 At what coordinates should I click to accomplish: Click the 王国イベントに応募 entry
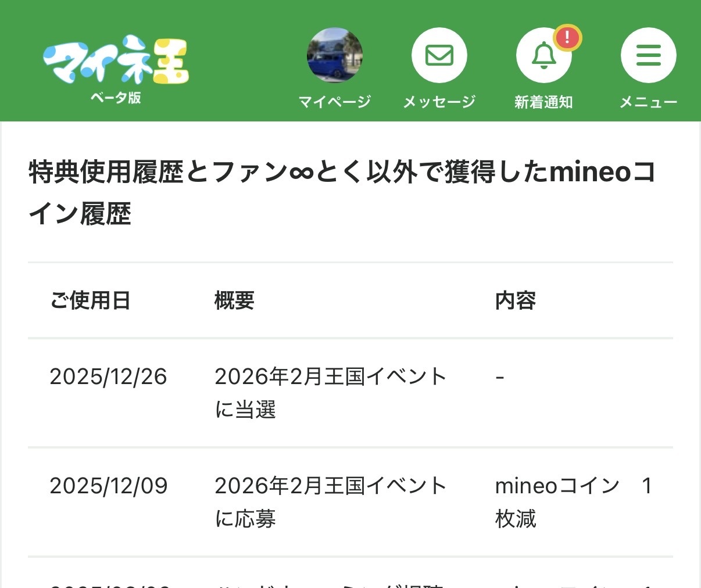coord(330,502)
